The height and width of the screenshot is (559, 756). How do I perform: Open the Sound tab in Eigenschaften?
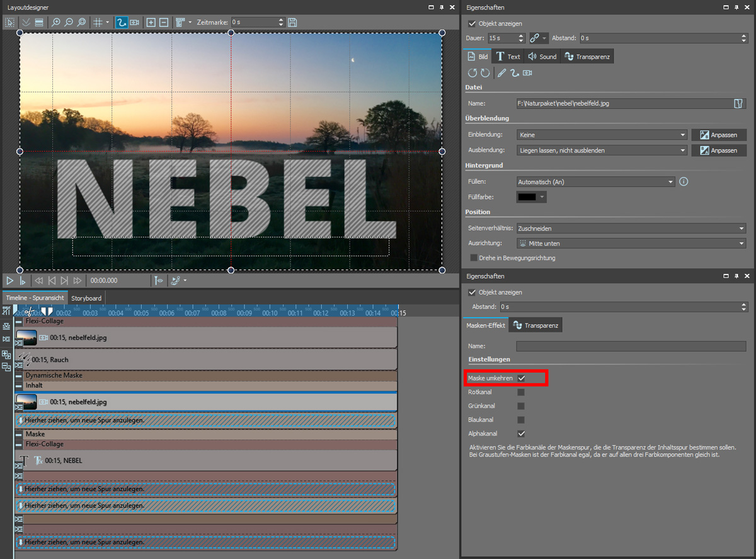[x=542, y=57]
